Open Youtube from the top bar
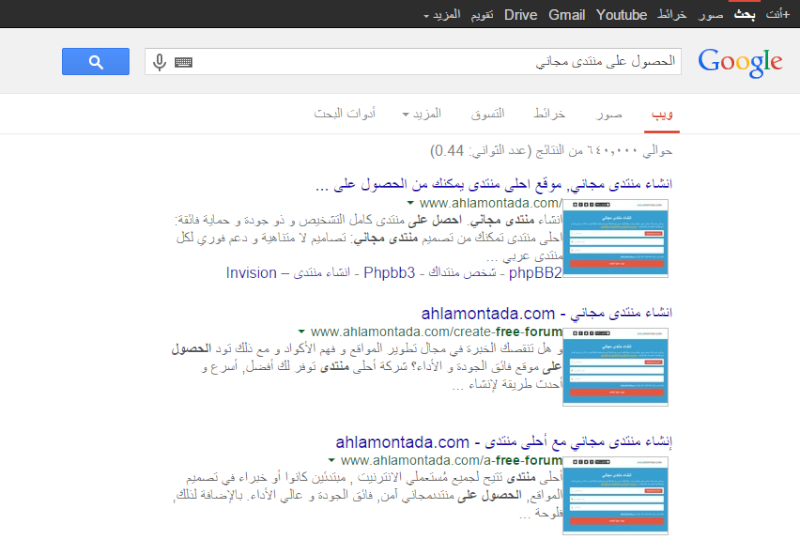 tap(621, 15)
